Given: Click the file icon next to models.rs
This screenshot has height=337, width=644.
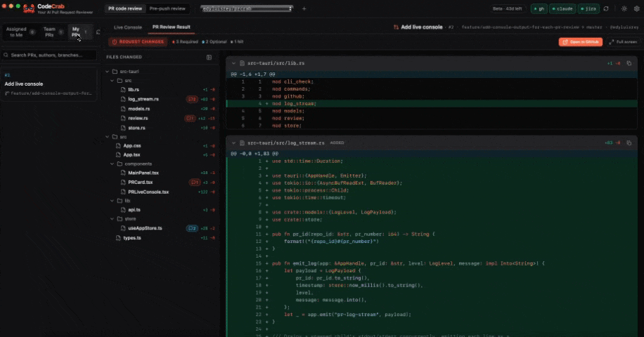Looking at the screenshot, I should point(123,109).
